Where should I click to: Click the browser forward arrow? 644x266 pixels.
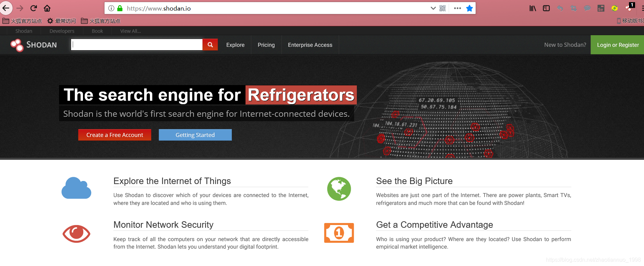coord(20,8)
